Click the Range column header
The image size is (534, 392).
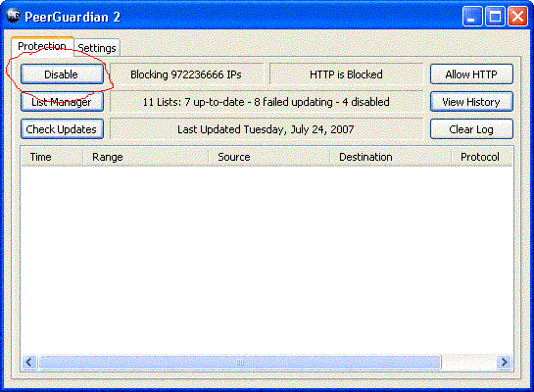coord(146,157)
